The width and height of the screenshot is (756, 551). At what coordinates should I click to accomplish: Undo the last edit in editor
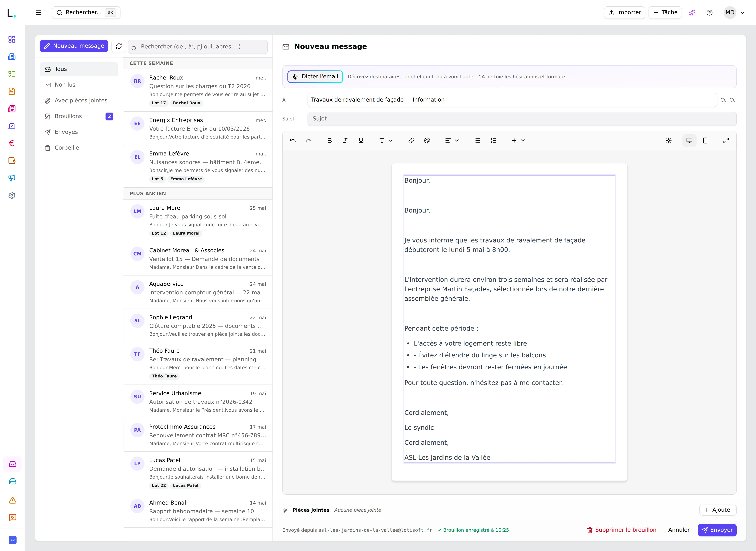[293, 141]
